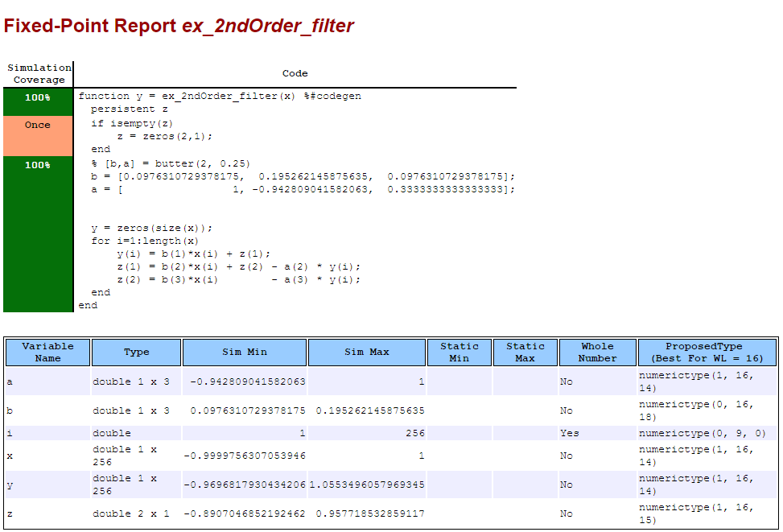The height and width of the screenshot is (532, 783).
Task: Select the Variable Name column header
Action: (x=48, y=353)
